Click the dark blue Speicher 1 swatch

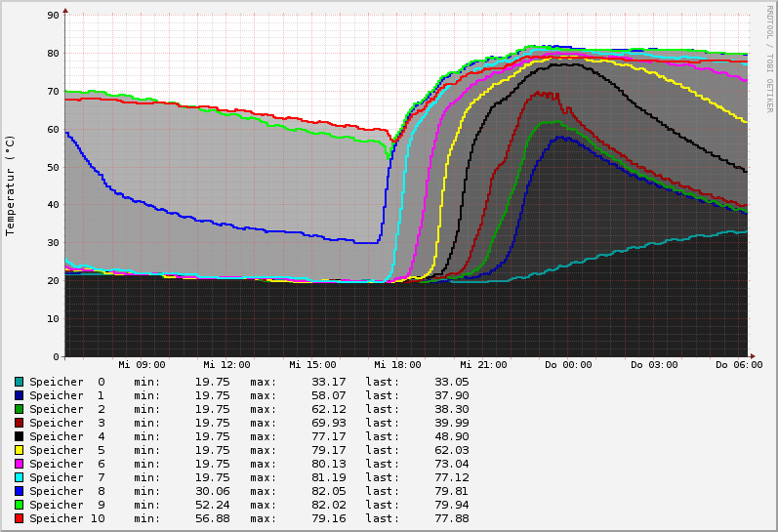[20, 395]
